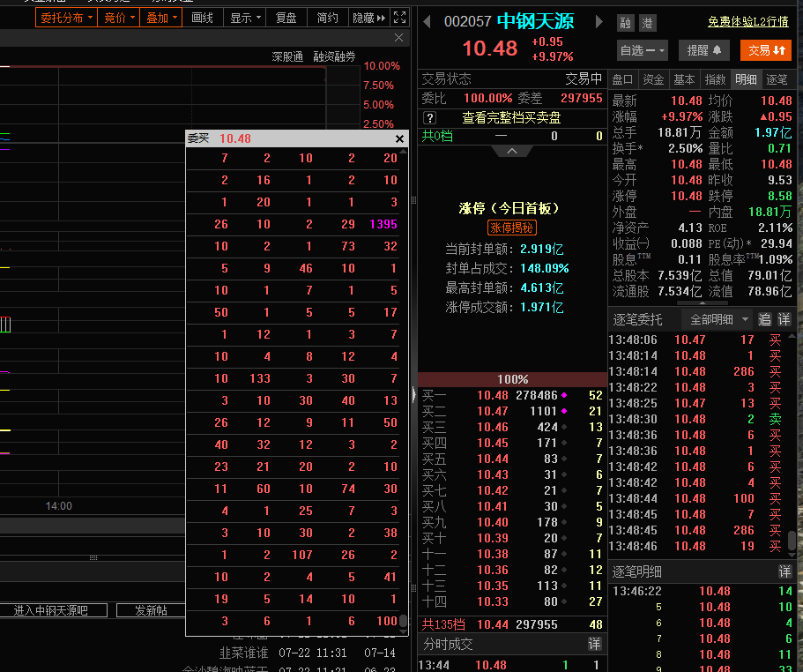Screen dimensions: 803x672
Task: Open the 自选 dropdown
Action: point(643,50)
